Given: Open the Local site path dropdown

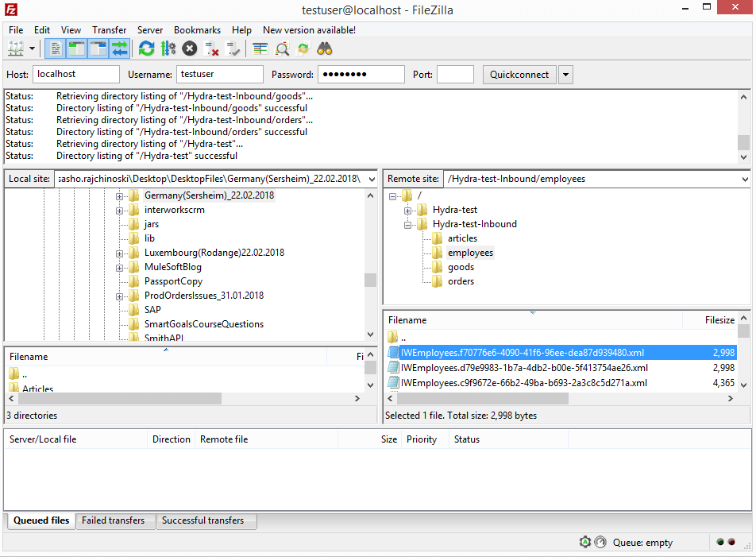Looking at the screenshot, I should coord(372,179).
